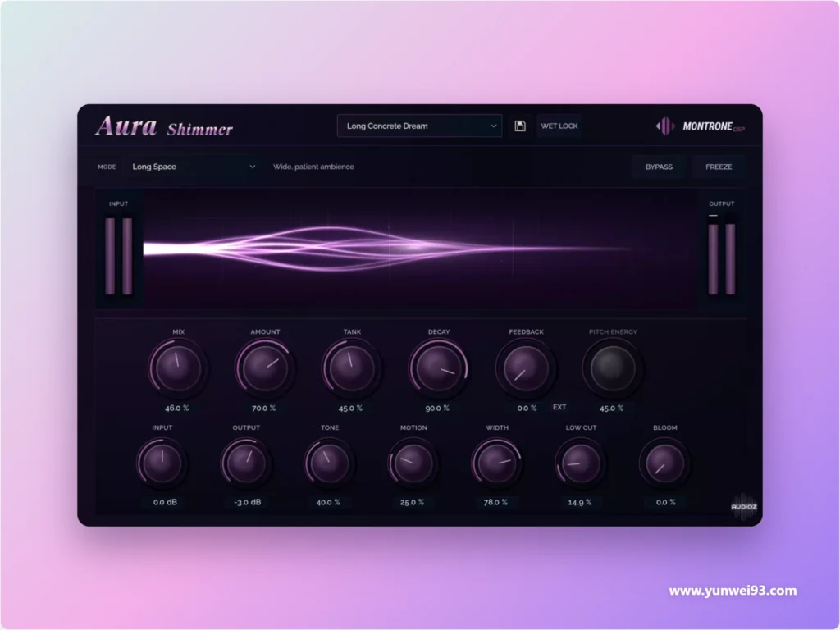Click the Montrone DSP logo icon
The width and height of the screenshot is (840, 630).
click(665, 126)
